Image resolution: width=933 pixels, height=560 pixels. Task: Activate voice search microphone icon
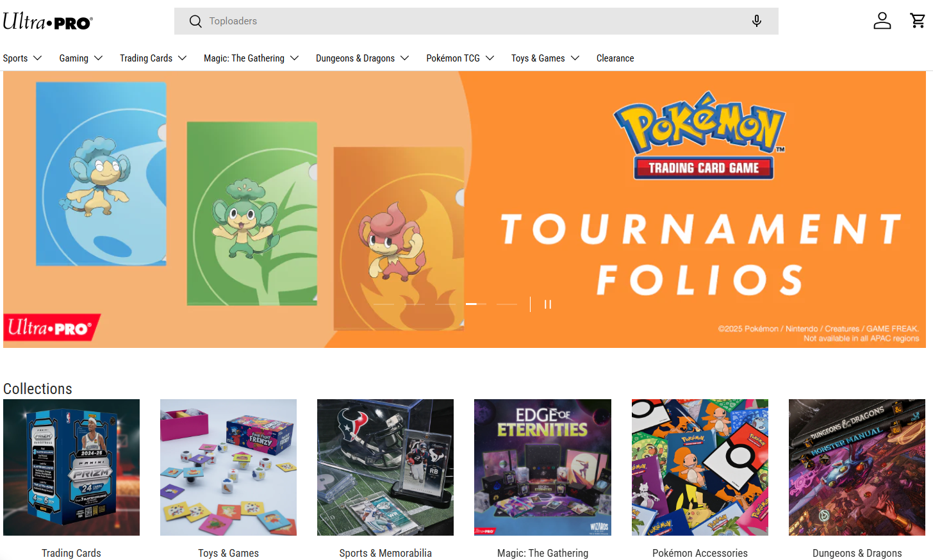click(756, 21)
